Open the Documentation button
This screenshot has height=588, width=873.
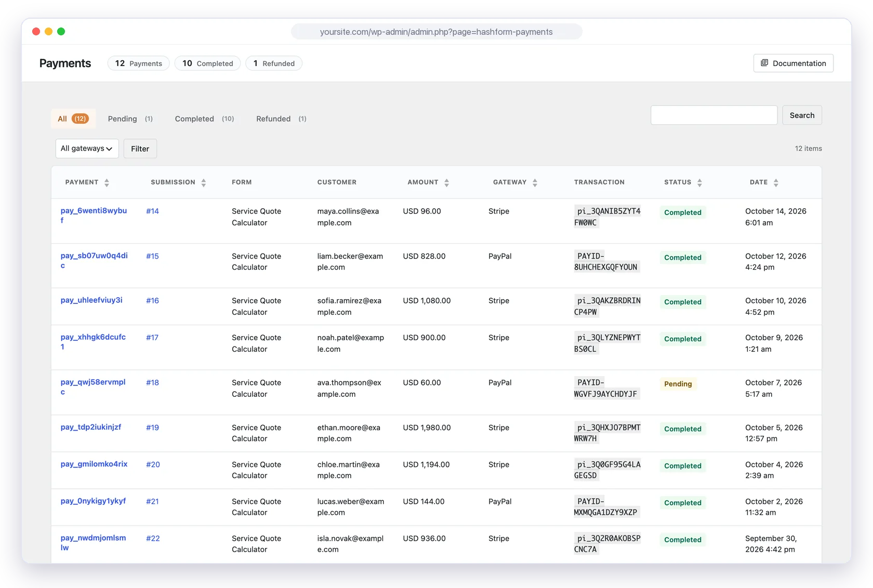tap(793, 63)
